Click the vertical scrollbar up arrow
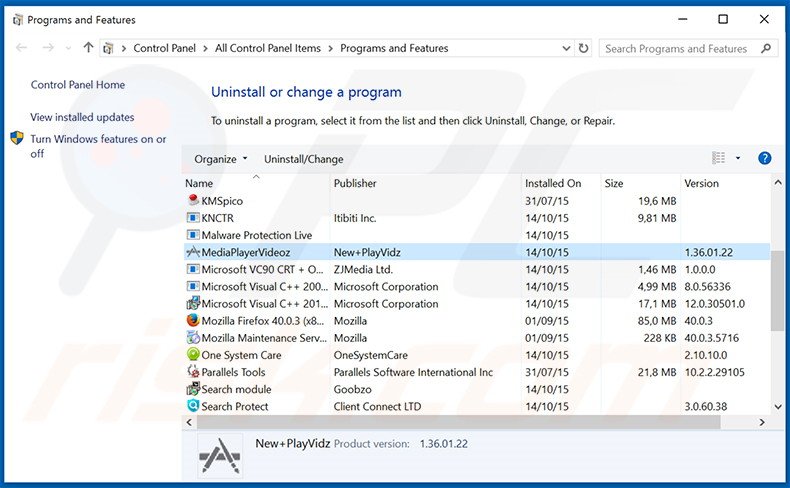The width and height of the screenshot is (790, 488). click(778, 182)
